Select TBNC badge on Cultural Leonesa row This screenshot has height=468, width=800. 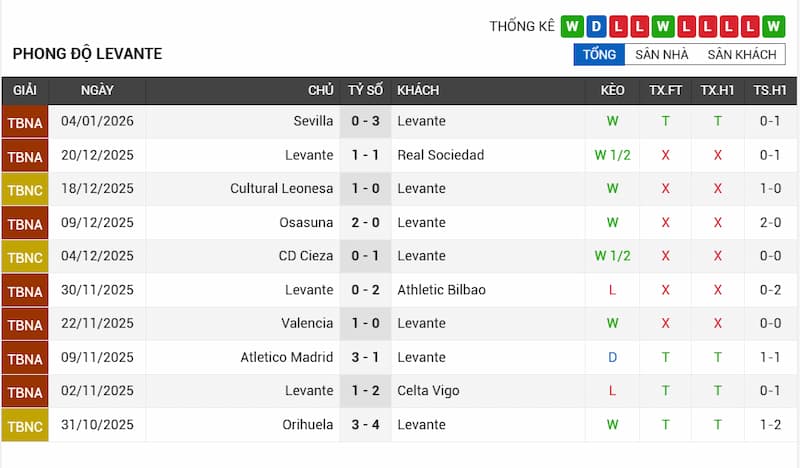[25, 189]
